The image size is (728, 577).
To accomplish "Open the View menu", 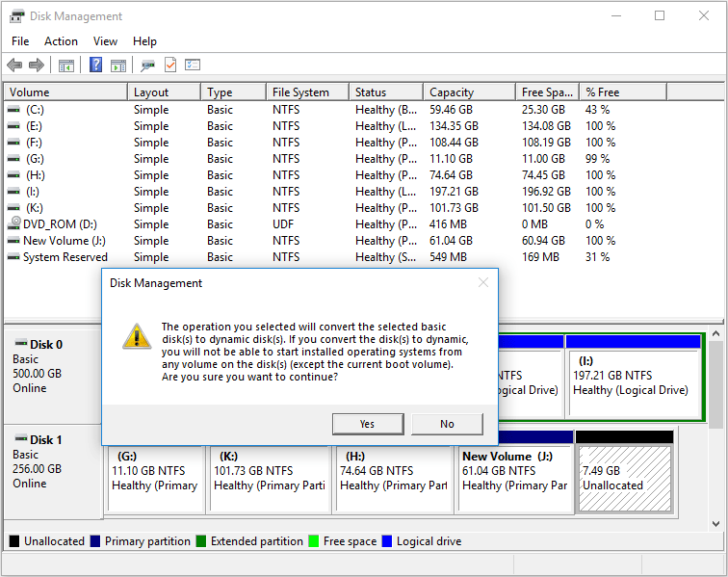I will [x=105, y=41].
